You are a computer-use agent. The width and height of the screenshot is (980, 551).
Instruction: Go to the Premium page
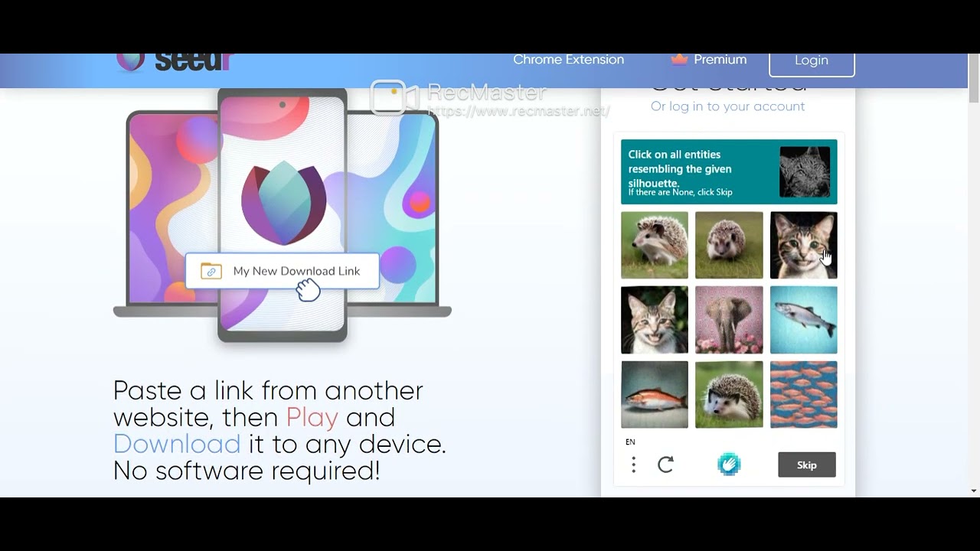click(x=709, y=60)
